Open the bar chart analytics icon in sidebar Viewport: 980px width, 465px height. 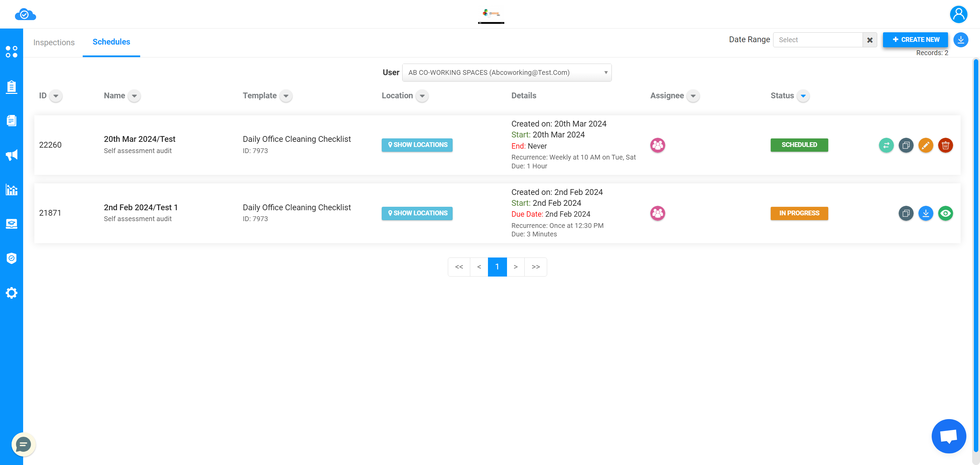pos(12,189)
